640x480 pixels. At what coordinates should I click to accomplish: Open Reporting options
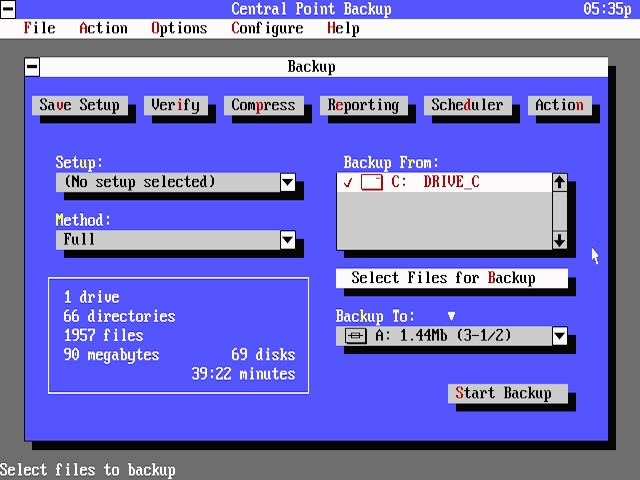pyautogui.click(x=363, y=105)
